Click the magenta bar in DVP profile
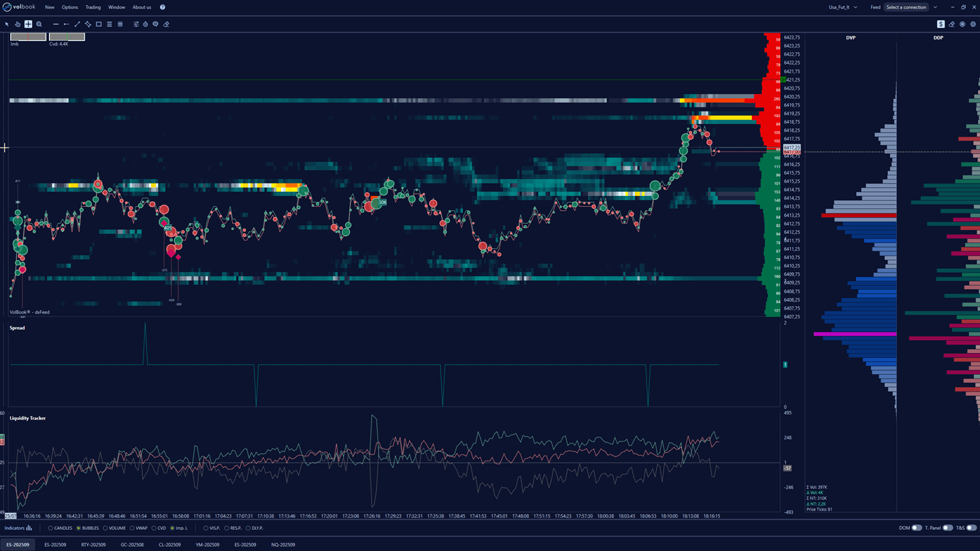The image size is (980, 551). pyautogui.click(x=855, y=334)
